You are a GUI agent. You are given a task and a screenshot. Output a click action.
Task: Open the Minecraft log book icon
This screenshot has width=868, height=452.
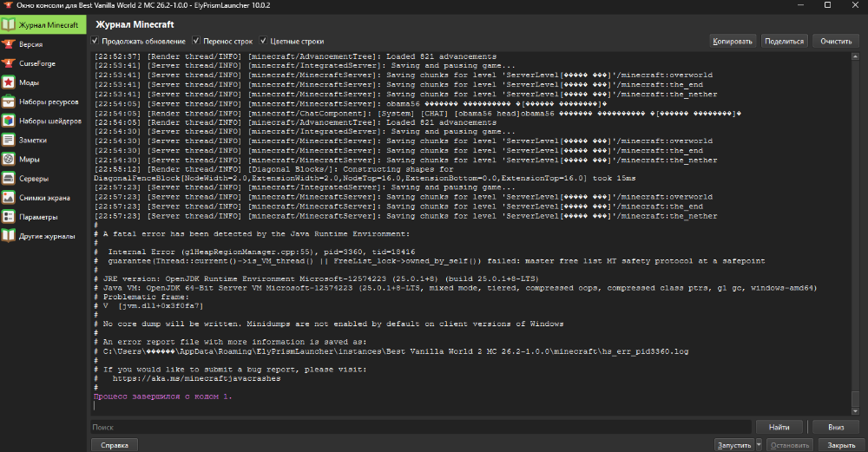(9, 25)
